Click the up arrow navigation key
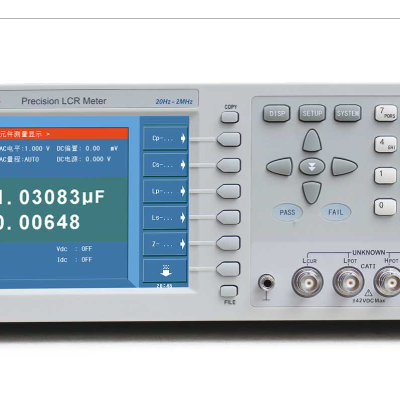Screen dimensions: 400x400 tap(312, 141)
